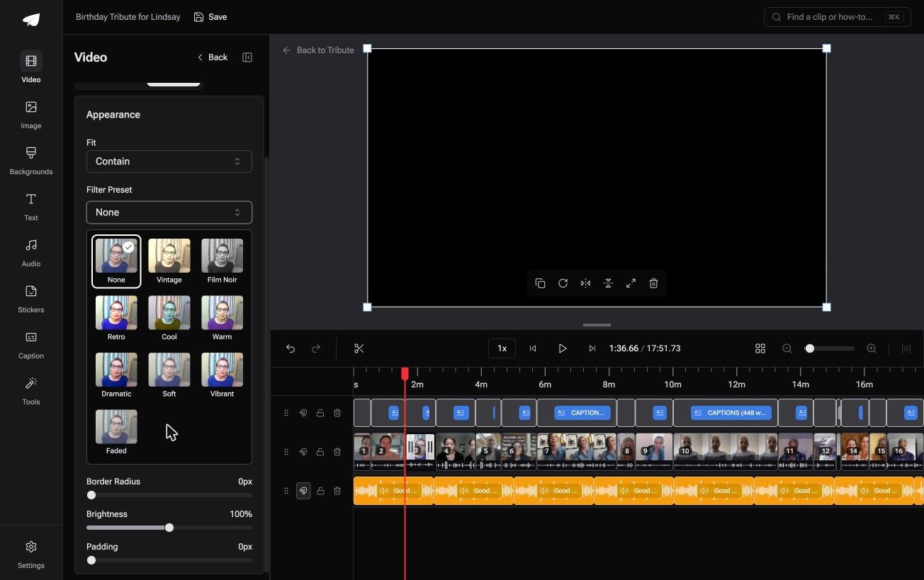The height and width of the screenshot is (580, 924).
Task: Delete the video track
Action: 337,452
